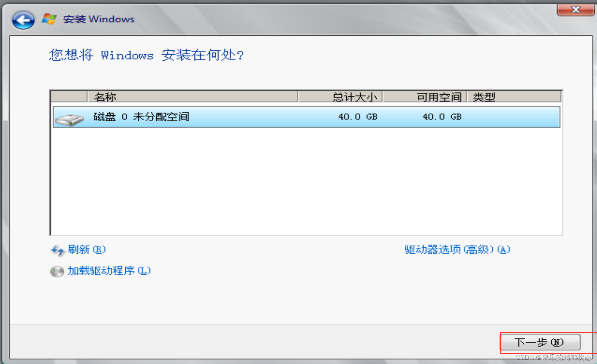Click the 40.0 GB total size value
This screenshot has height=364, width=597.
[358, 117]
